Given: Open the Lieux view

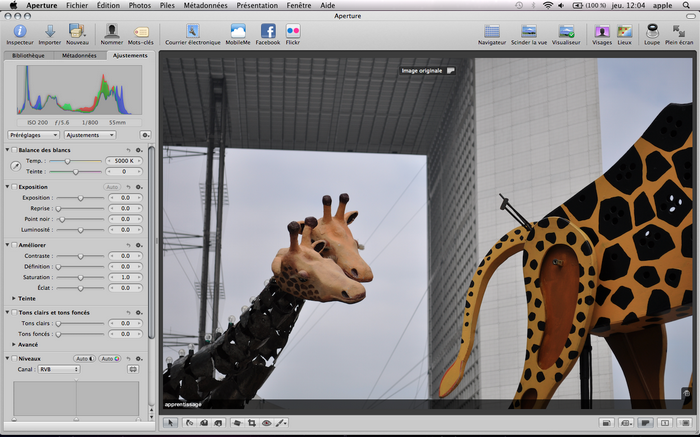Looking at the screenshot, I should (x=625, y=34).
